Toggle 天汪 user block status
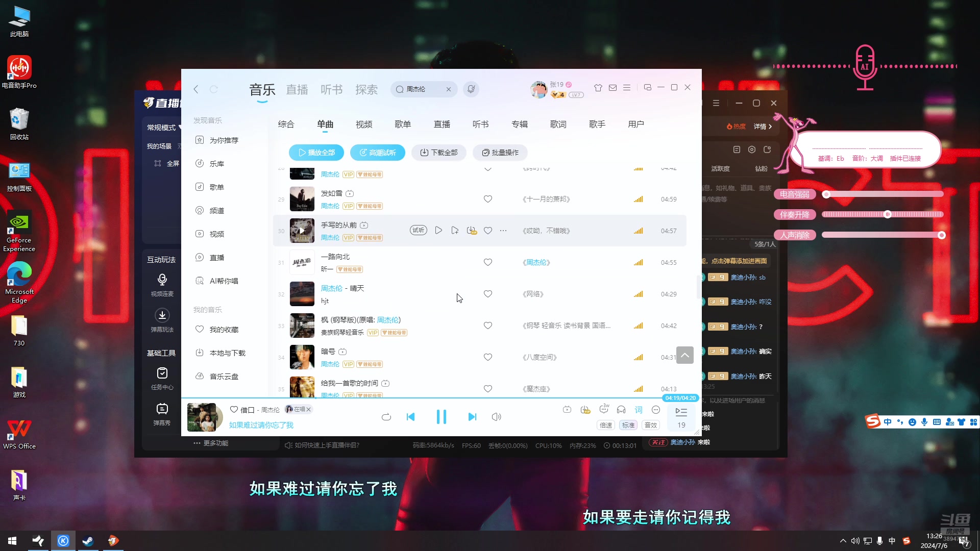 pos(657,443)
